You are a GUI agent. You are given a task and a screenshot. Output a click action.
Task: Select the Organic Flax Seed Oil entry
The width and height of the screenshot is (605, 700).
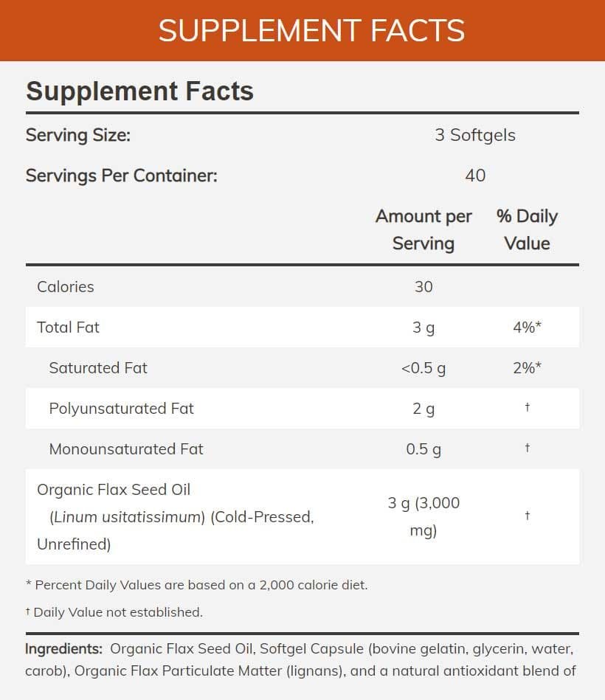(x=176, y=516)
